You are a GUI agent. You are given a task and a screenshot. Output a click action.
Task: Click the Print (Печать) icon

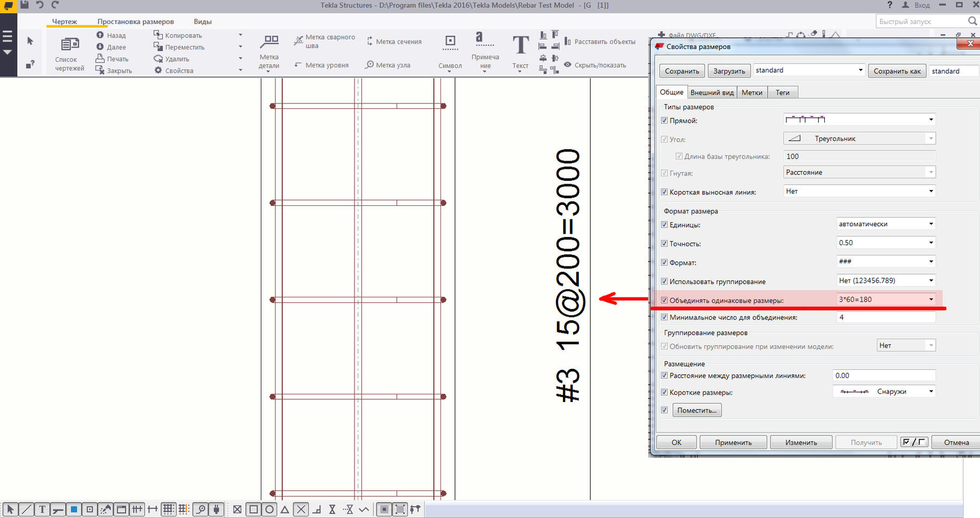(100, 58)
